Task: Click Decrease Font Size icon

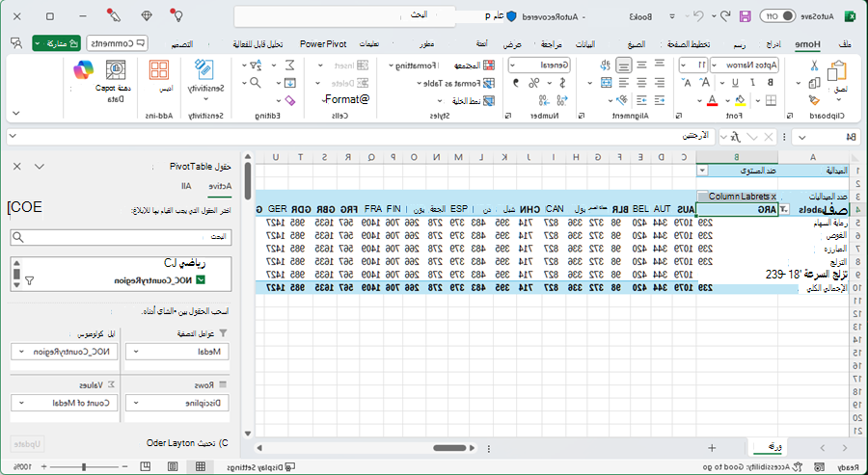Action: point(688,83)
